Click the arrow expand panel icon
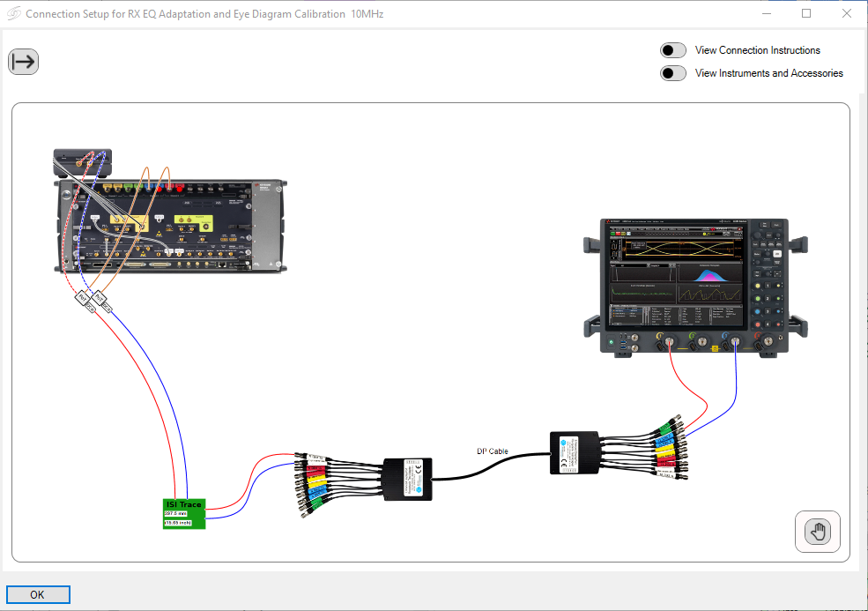This screenshot has width=868, height=611. (23, 62)
